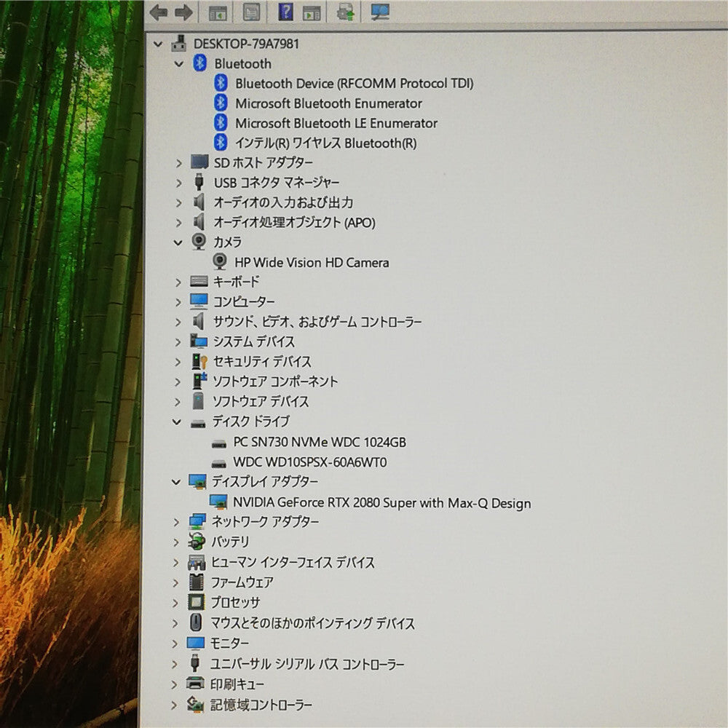The height and width of the screenshot is (728, 728).
Task: Click ヒューマン インターフェイス デバイス icon
Action: tap(197, 563)
